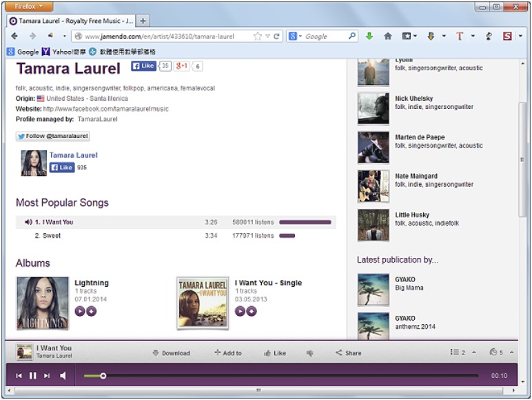Image resolution: width=532 pixels, height=400 pixels.
Task: Expand the history up arrow beside 5
Action: coord(511,352)
